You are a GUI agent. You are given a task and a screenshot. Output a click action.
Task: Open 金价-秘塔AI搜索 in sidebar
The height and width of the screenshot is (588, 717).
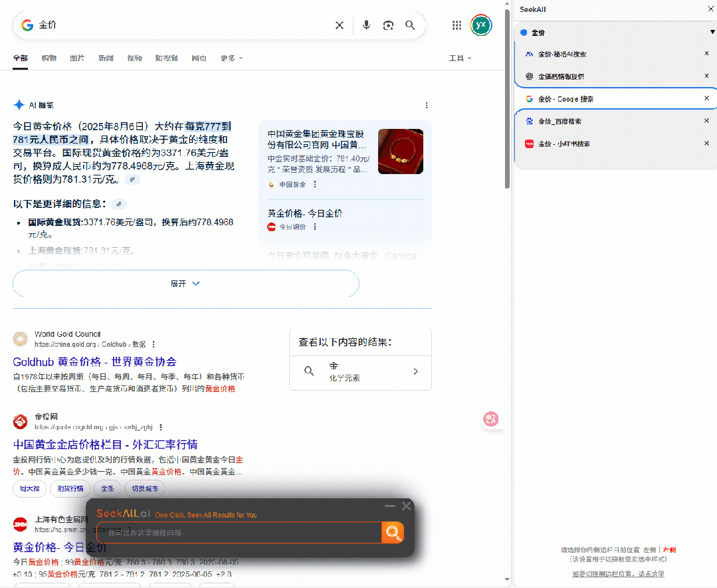click(562, 54)
